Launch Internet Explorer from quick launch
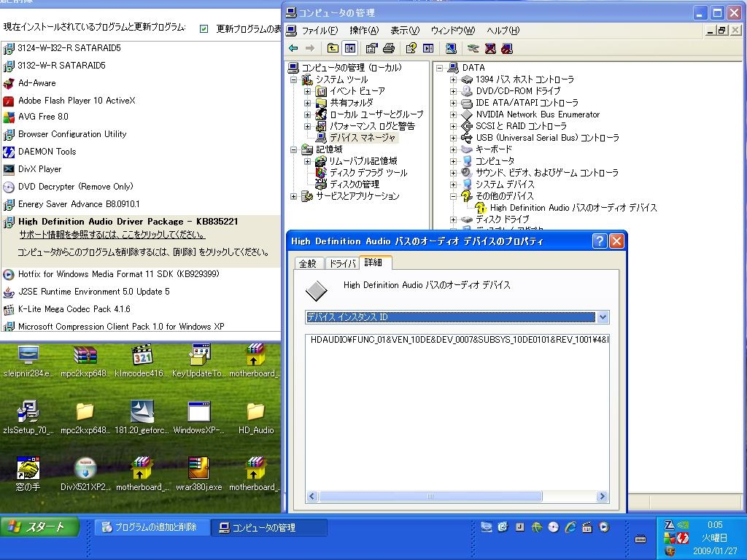This screenshot has height=560, width=747. coord(570,527)
